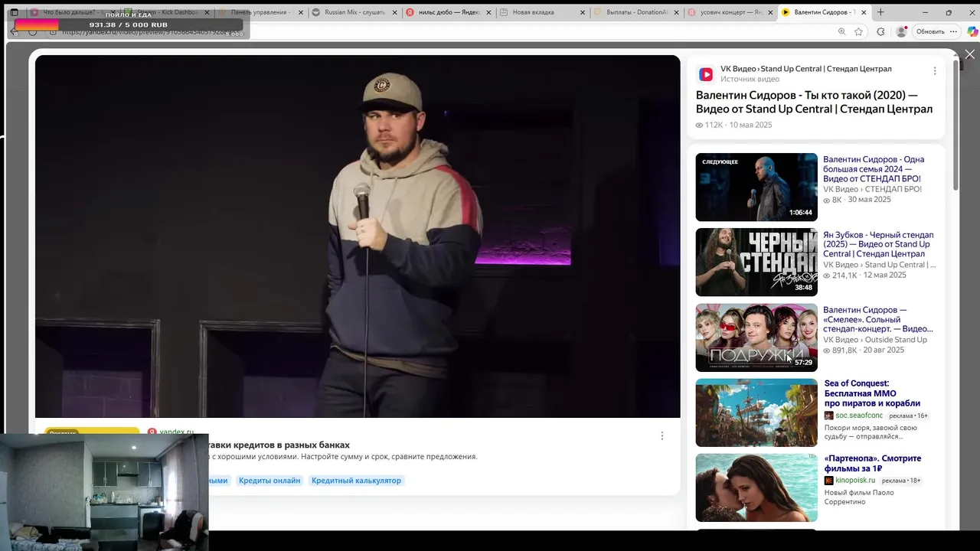Open the Copilot sidebar icon

click(972, 31)
